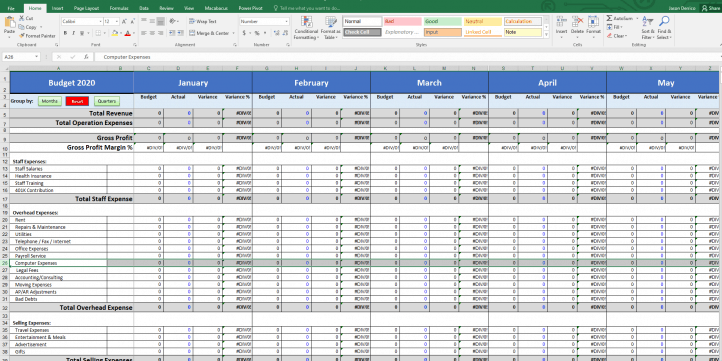Open Conditional Formatting menu

point(306,28)
